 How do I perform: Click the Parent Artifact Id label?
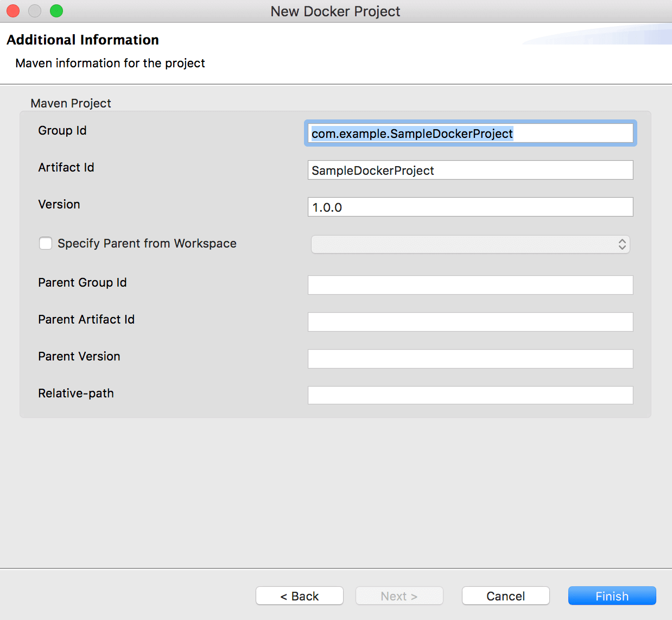coord(86,319)
